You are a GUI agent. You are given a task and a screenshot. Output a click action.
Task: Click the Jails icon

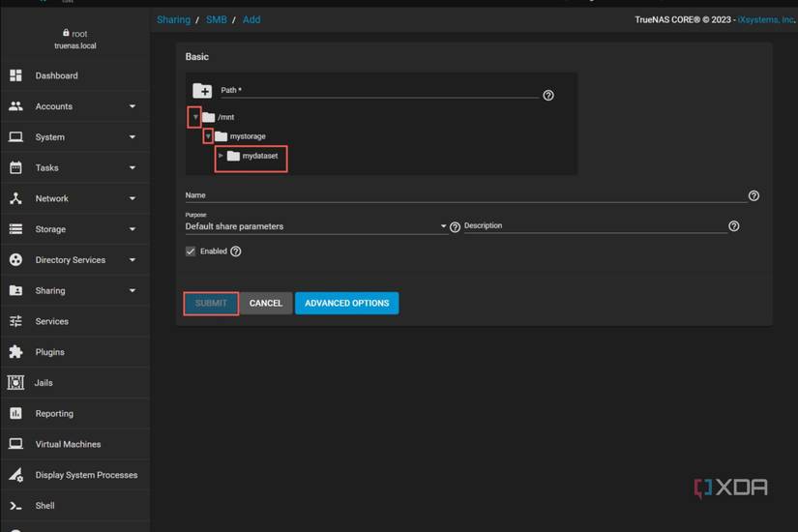coord(15,383)
